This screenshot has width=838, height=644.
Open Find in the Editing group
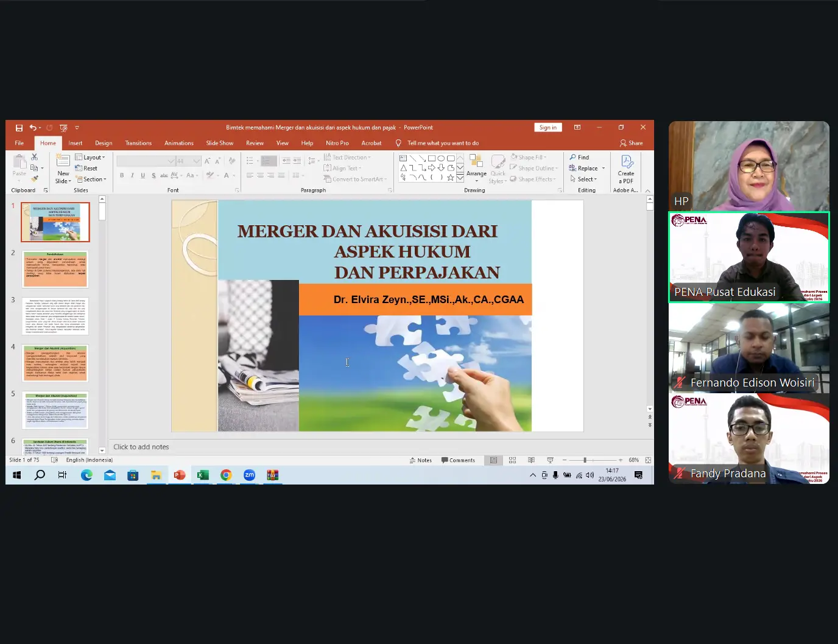pos(579,157)
